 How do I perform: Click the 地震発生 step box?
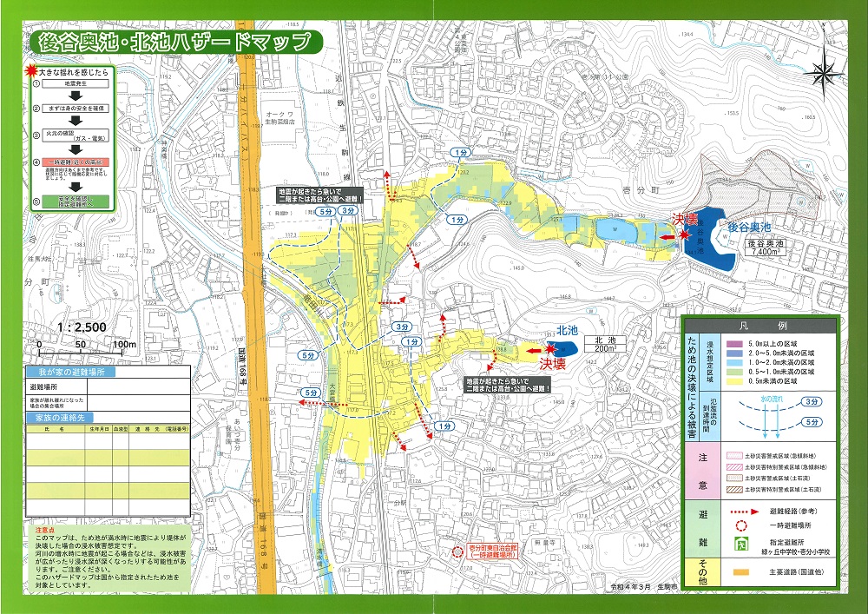pos(76,84)
